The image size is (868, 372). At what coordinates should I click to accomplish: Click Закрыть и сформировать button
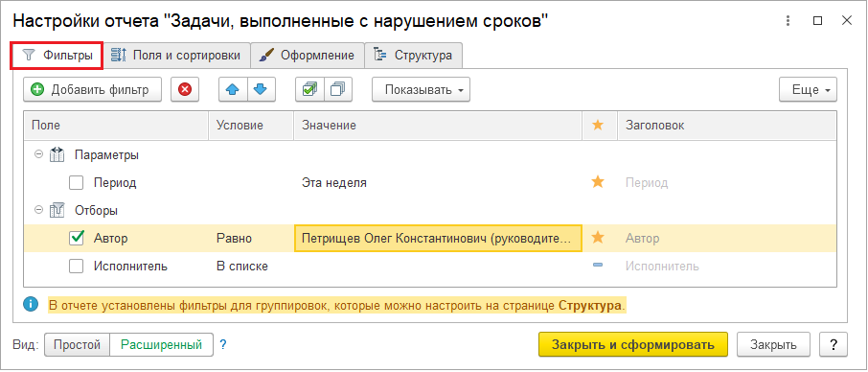(x=632, y=345)
